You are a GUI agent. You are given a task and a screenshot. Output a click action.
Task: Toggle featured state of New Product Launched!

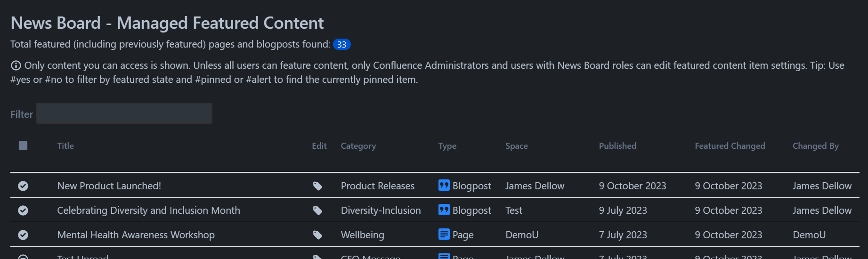[23, 186]
